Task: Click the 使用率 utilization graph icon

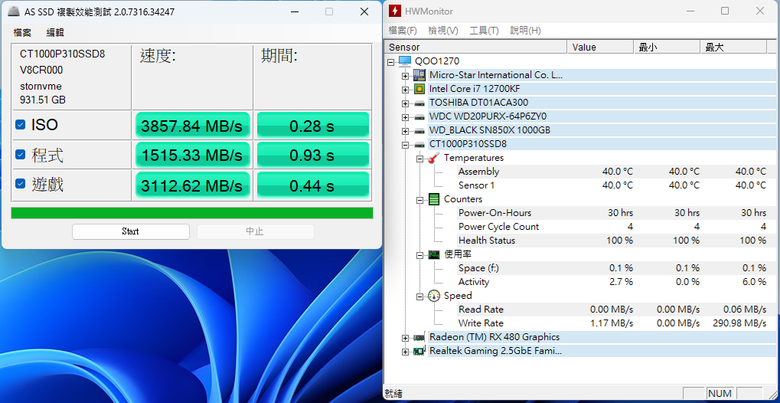Action: pos(434,255)
